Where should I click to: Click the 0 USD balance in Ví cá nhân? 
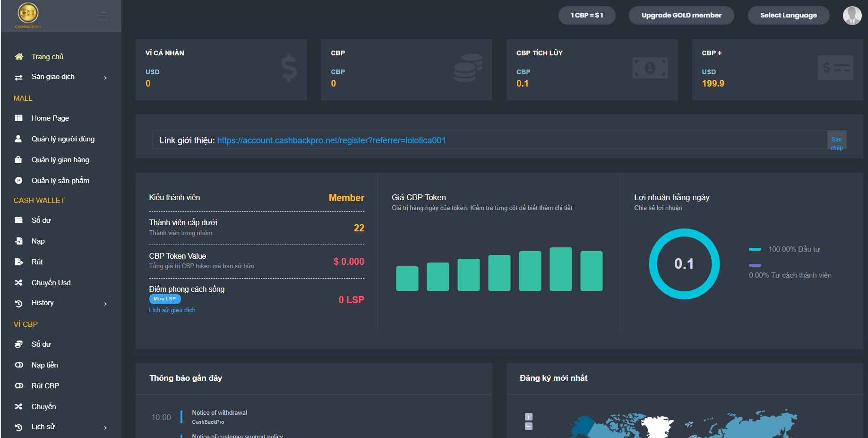[x=148, y=84]
